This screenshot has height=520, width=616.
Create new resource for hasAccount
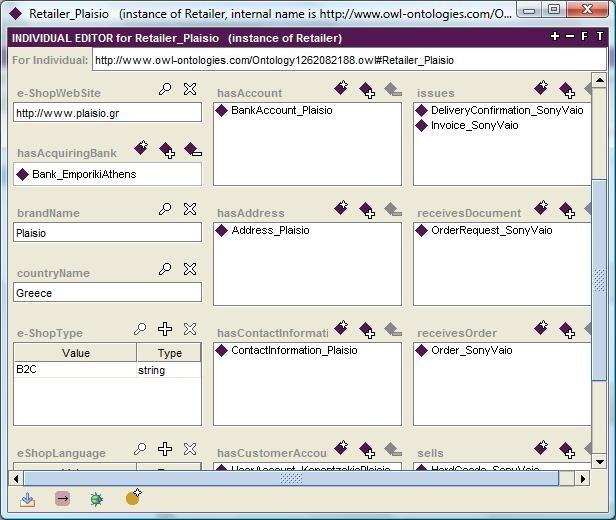point(341,87)
